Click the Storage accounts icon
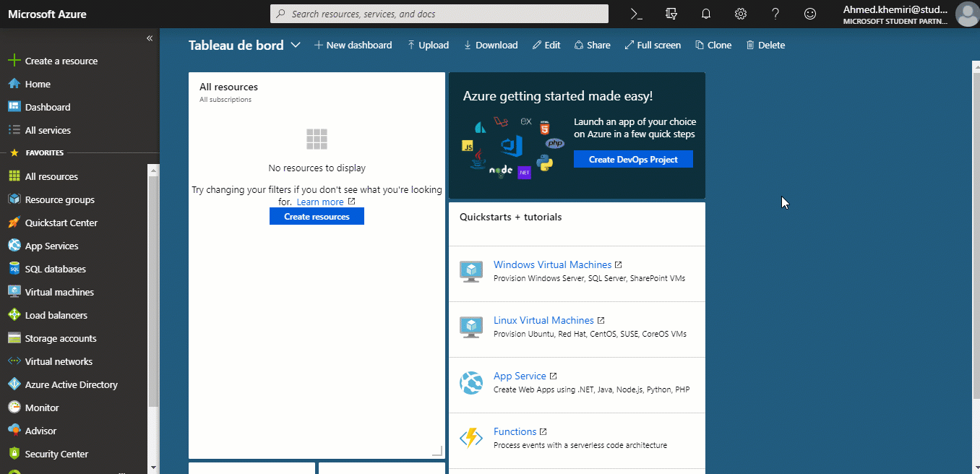Image resolution: width=980 pixels, height=474 pixels. (x=13, y=338)
